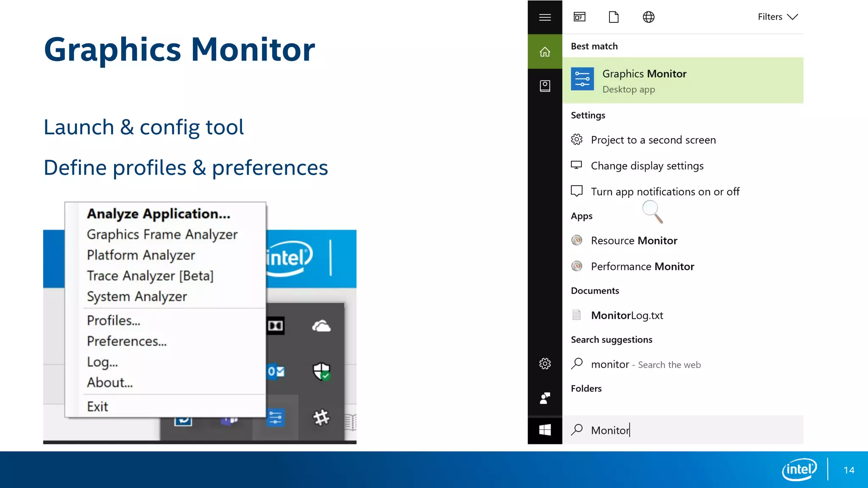This screenshot has height=488, width=868.
Task: Click the Graphics Monitor app icon
Action: point(582,79)
